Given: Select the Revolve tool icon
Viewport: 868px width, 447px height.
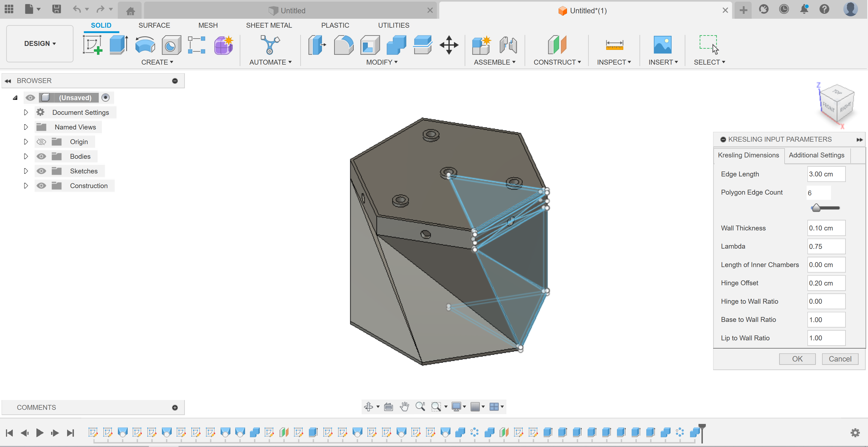Looking at the screenshot, I should point(145,45).
